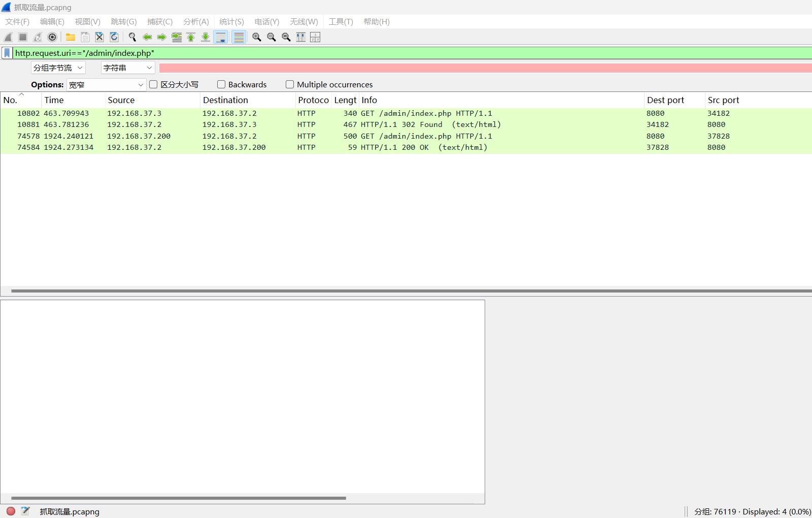
Task: Open the 宽窄 options dropdown
Action: coord(107,85)
